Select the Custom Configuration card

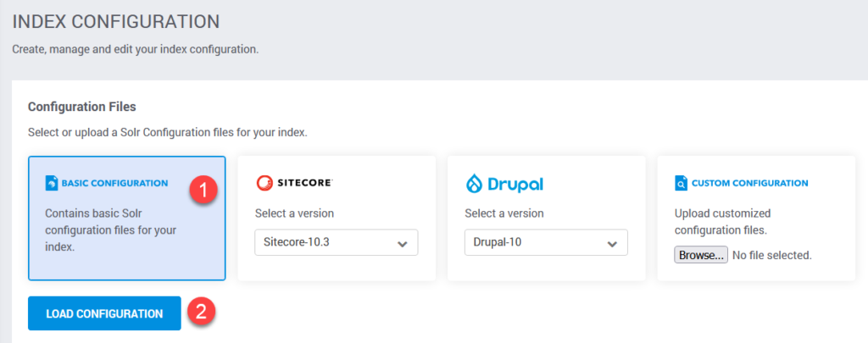(756, 218)
